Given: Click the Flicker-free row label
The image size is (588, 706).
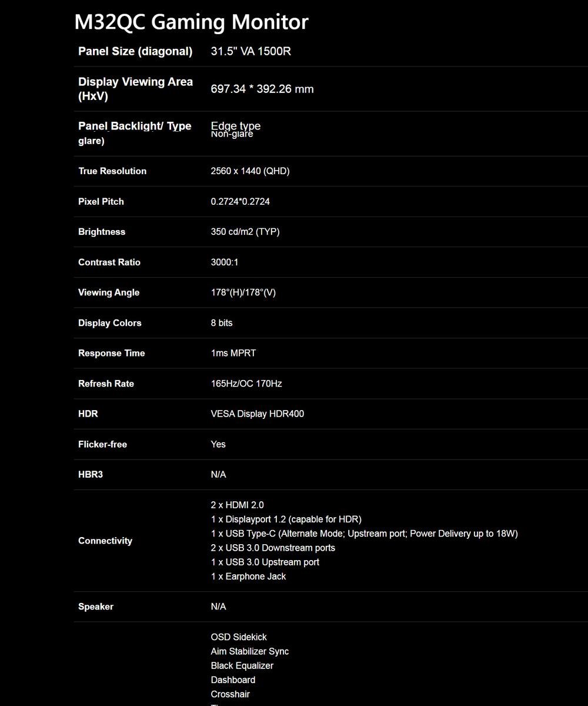Looking at the screenshot, I should point(102,445).
